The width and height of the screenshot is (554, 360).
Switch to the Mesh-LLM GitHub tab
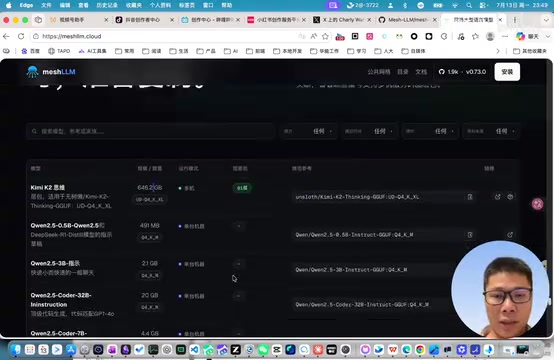[x=406, y=20]
